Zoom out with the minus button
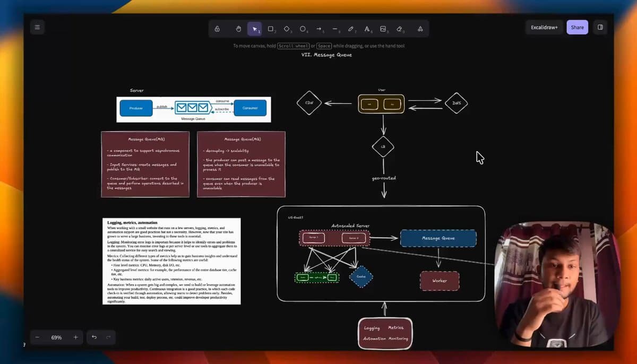 [38, 337]
